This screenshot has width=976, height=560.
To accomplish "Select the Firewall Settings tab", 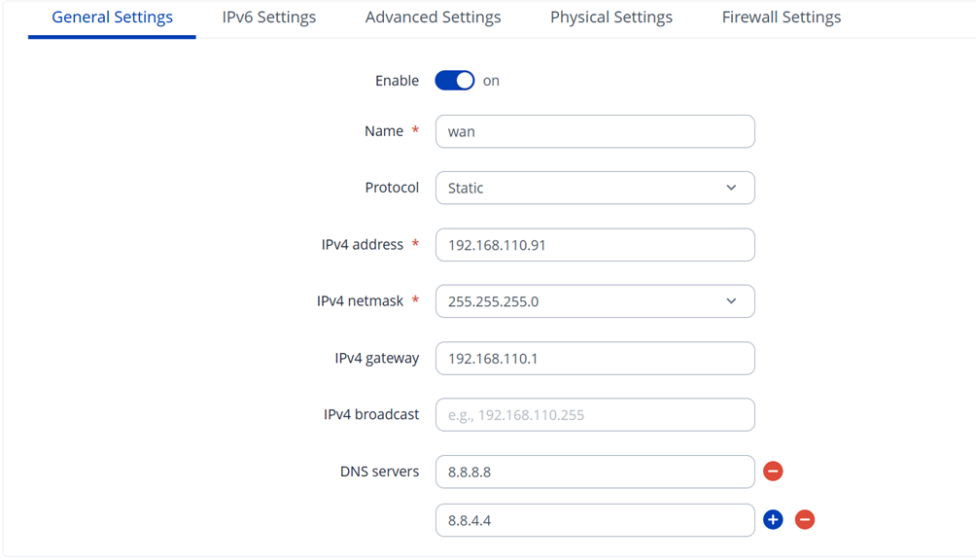I will [782, 17].
